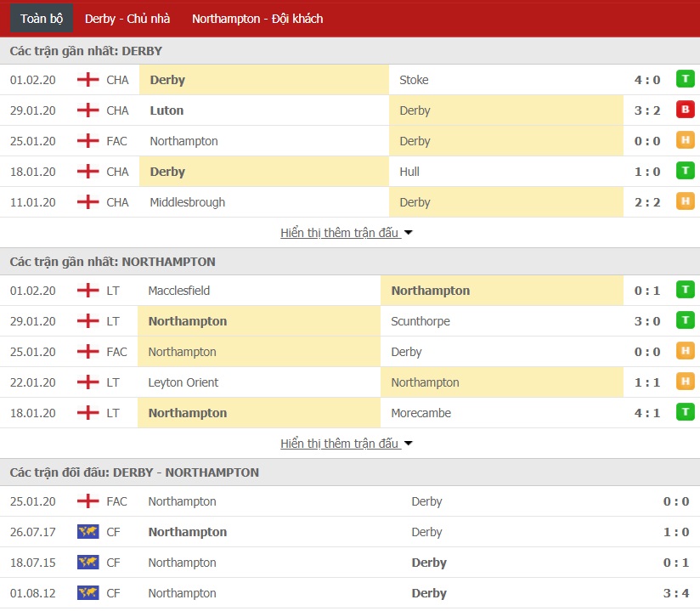Select Scunthorpe team name
The height and width of the screenshot is (611, 700).
coord(421,321)
